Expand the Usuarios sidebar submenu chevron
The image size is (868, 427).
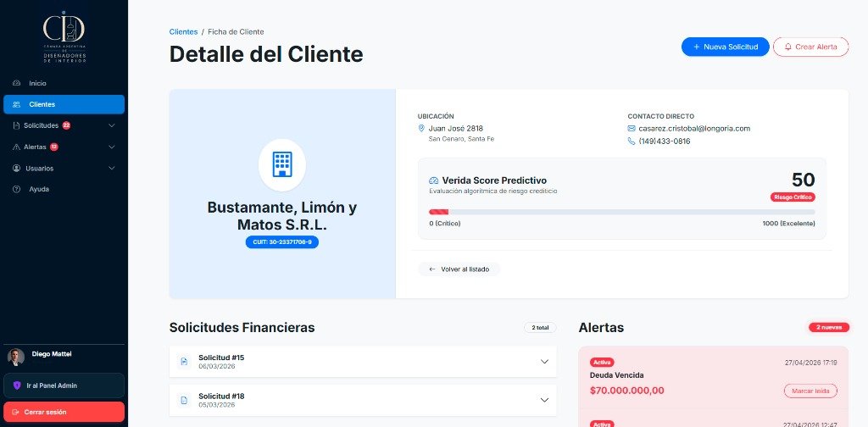(x=112, y=168)
